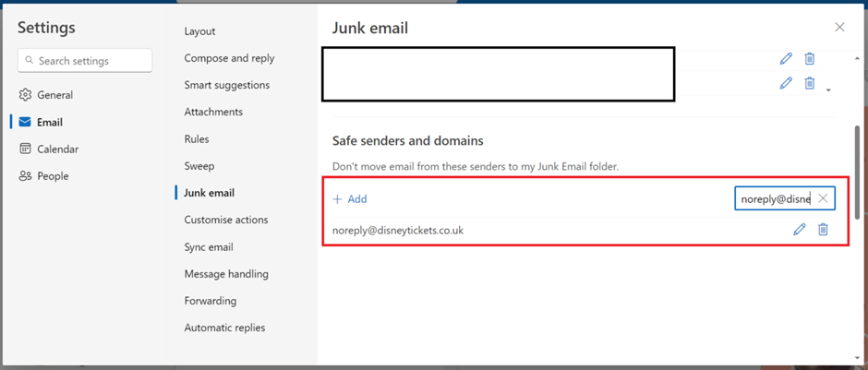Select the Email settings category
868x370 pixels.
tap(41, 122)
